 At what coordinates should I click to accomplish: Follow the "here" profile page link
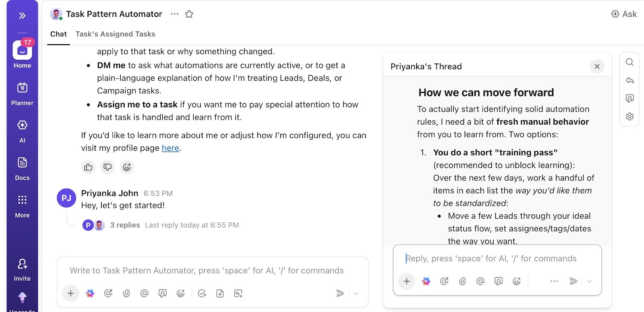(x=170, y=148)
